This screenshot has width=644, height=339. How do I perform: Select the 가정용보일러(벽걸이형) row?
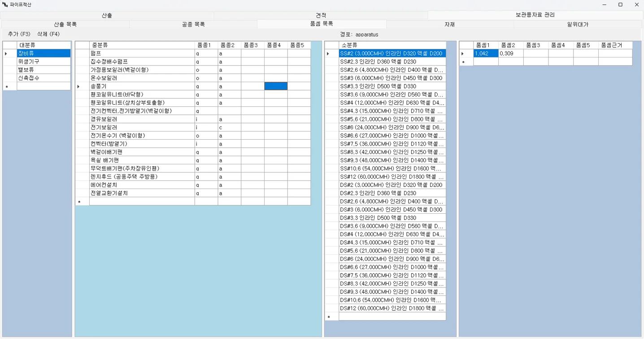[142, 70]
